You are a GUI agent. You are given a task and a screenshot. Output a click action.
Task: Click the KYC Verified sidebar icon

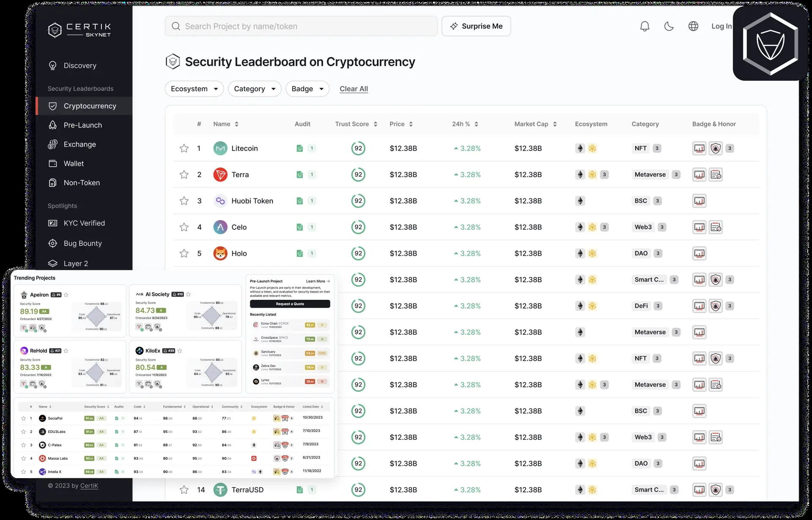pyautogui.click(x=53, y=223)
